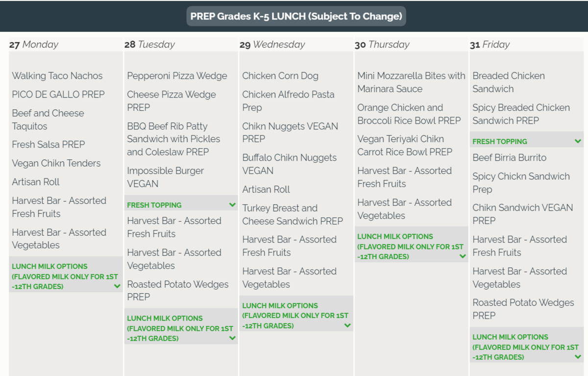This screenshot has width=588, height=376.
Task: Expand Wednesday's Lunch Milk Options chevron
Action: (x=347, y=326)
